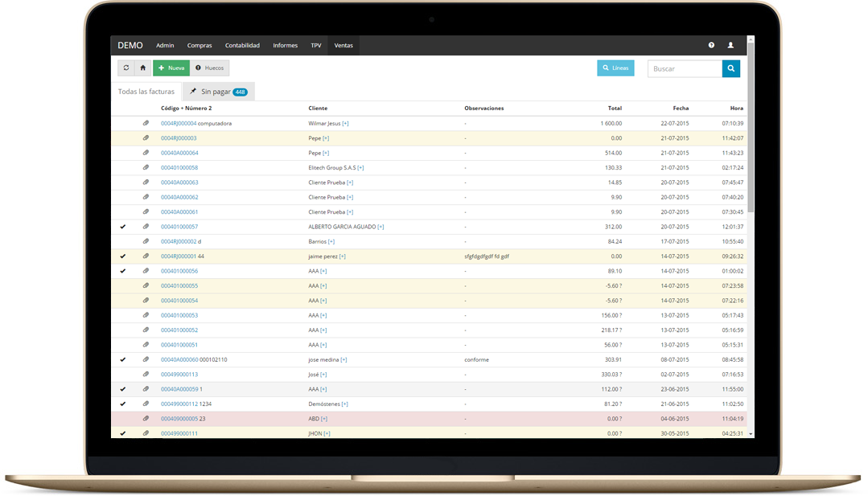868x496 pixels.
Task: Click paperclip icon for invoice 0004RJ000002
Action: pyautogui.click(x=146, y=242)
